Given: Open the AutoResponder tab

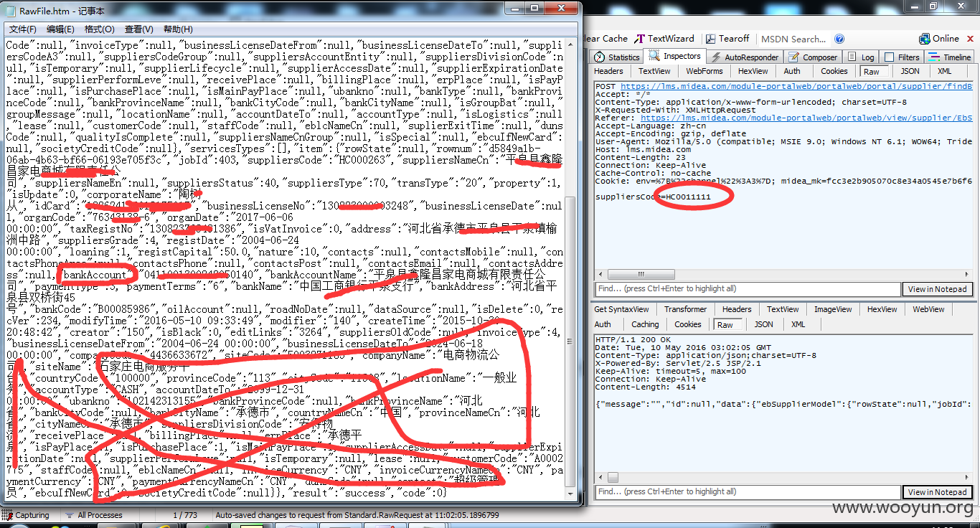Looking at the screenshot, I should pos(745,57).
